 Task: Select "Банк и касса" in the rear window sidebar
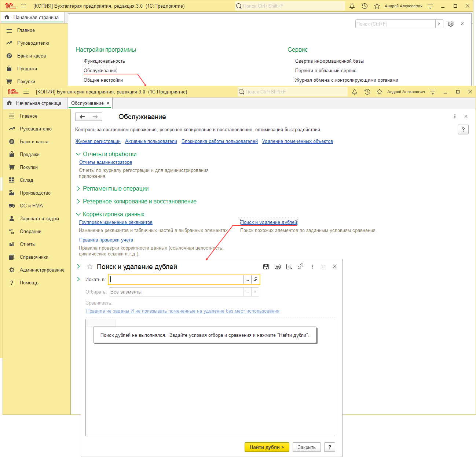click(x=32, y=56)
